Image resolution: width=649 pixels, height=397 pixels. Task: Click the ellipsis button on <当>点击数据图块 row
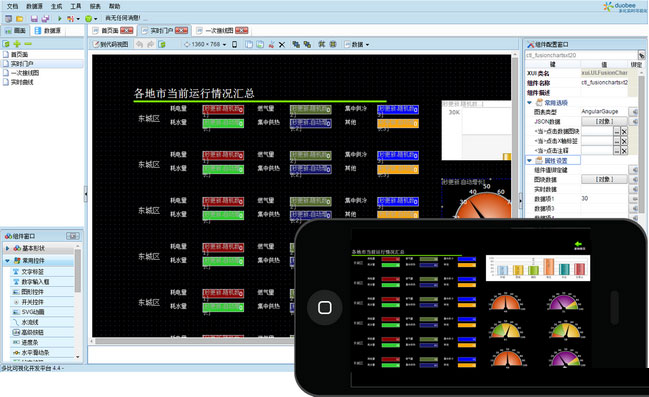pos(617,131)
